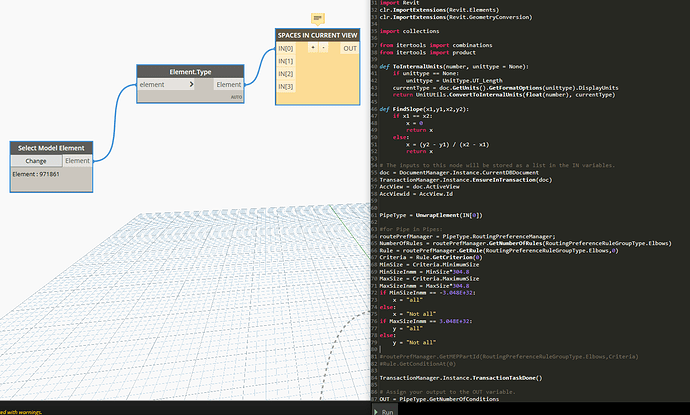Viewport: 690px width, 415px height.
Task: Click 'clr.ImportExtensions(Revit.GeometryConversion)' line
Action: (456, 17)
